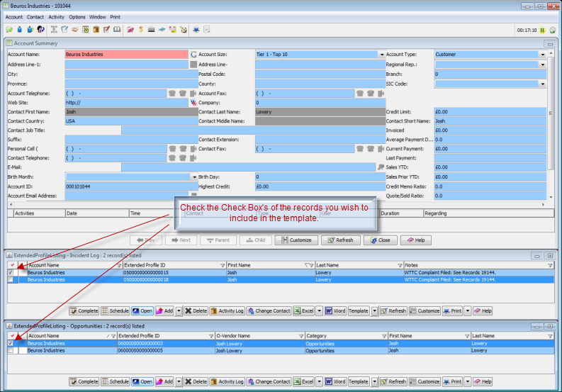Check the Opportunities record ending in 005
562x392 pixels.
coord(11,350)
